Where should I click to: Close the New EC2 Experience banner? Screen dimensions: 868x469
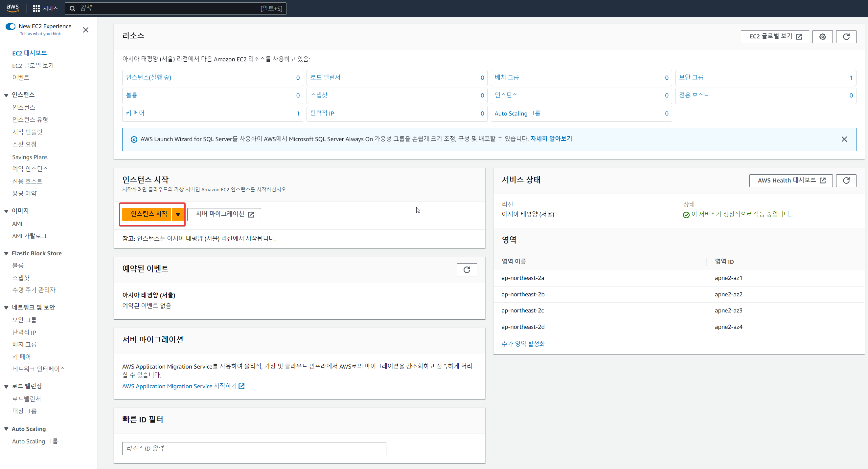point(86,30)
